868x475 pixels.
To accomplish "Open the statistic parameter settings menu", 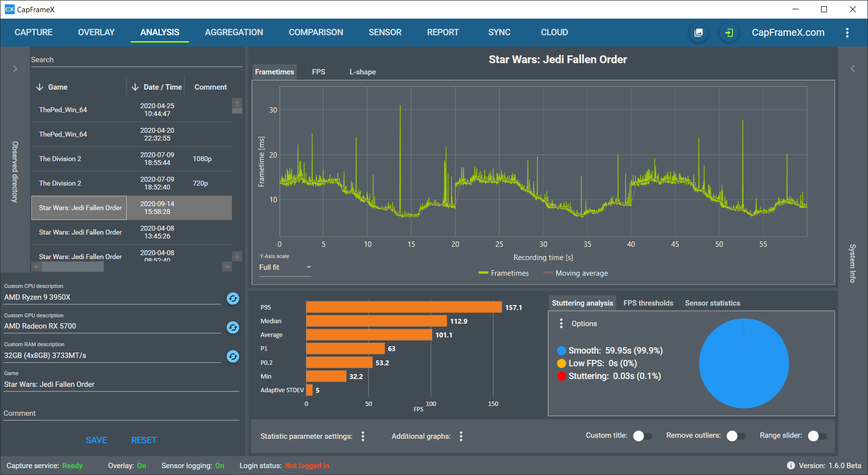I will coord(363,436).
